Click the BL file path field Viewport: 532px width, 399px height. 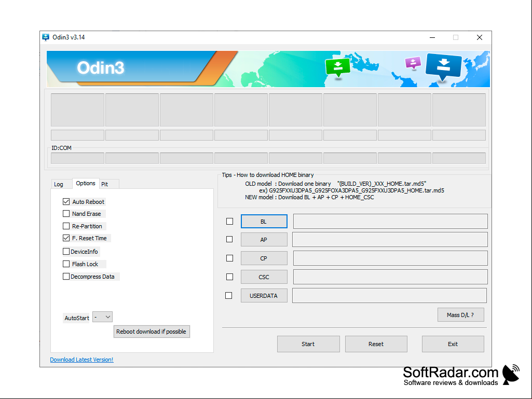(390, 221)
